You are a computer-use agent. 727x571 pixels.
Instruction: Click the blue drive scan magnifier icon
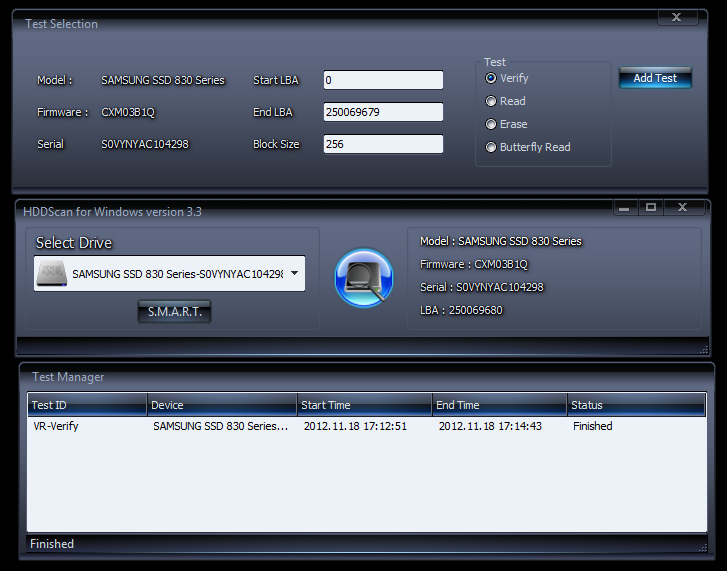click(364, 278)
